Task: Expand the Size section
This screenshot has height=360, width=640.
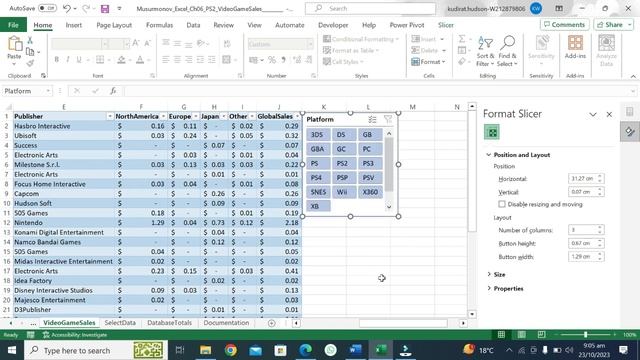Action: pyautogui.click(x=489, y=274)
